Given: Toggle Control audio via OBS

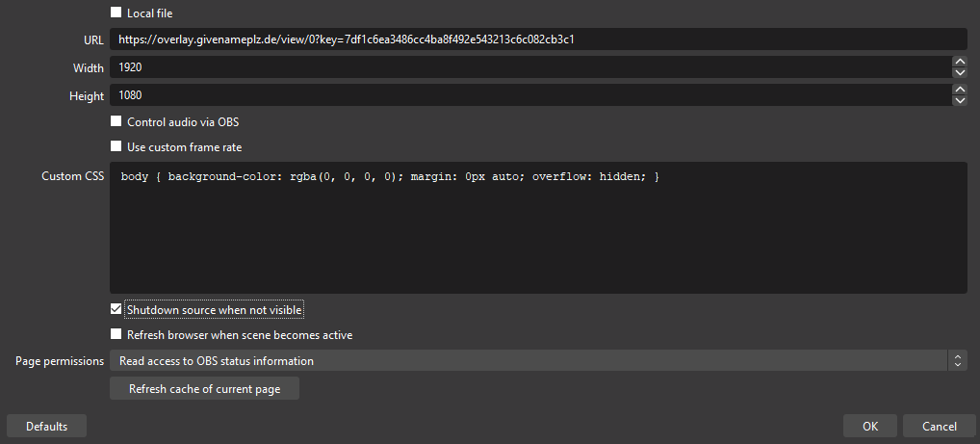Looking at the screenshot, I should [x=116, y=122].
